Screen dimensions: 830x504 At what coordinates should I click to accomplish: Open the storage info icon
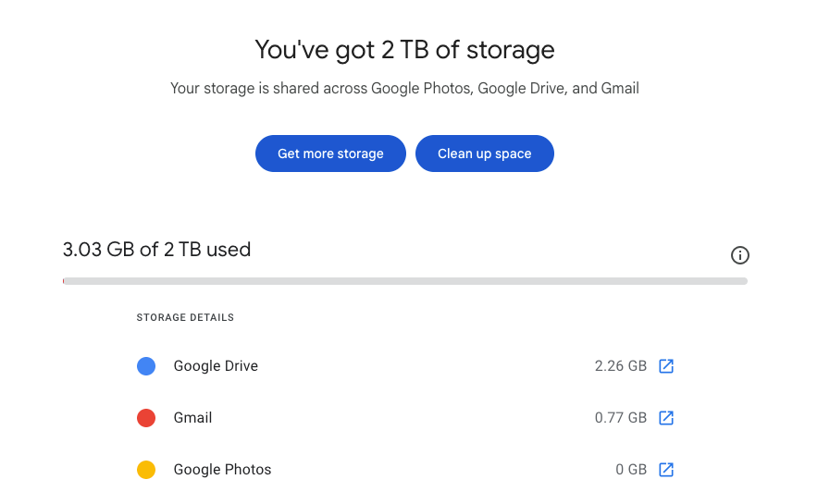[739, 255]
